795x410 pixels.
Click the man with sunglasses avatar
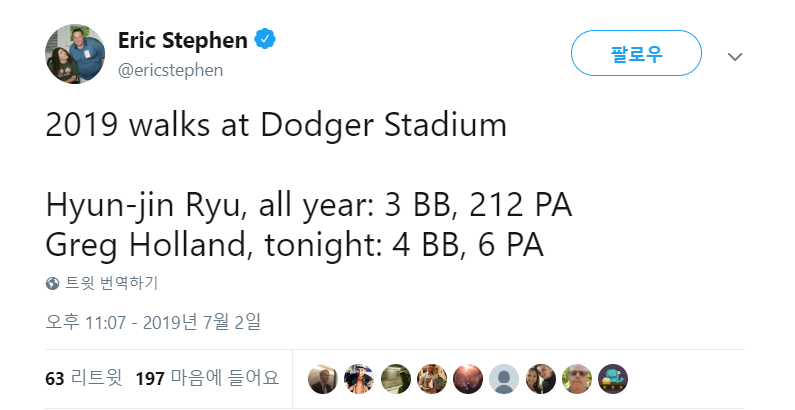click(576, 378)
